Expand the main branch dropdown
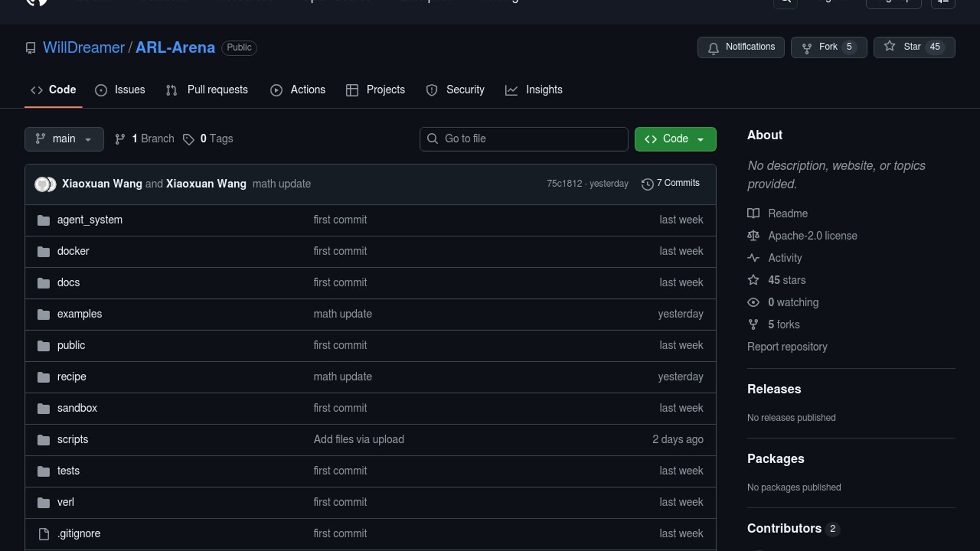 coord(64,139)
